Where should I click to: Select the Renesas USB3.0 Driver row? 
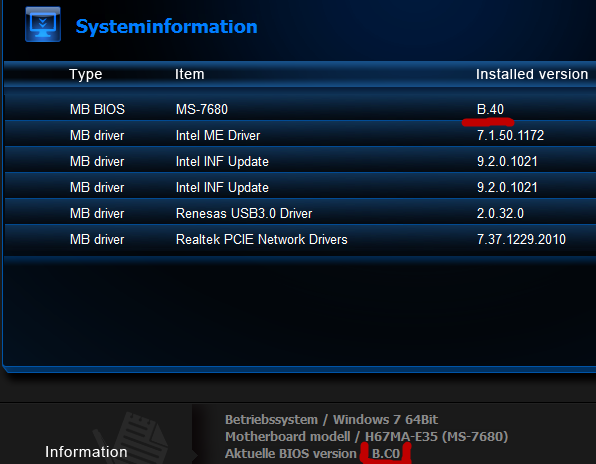tap(300, 213)
